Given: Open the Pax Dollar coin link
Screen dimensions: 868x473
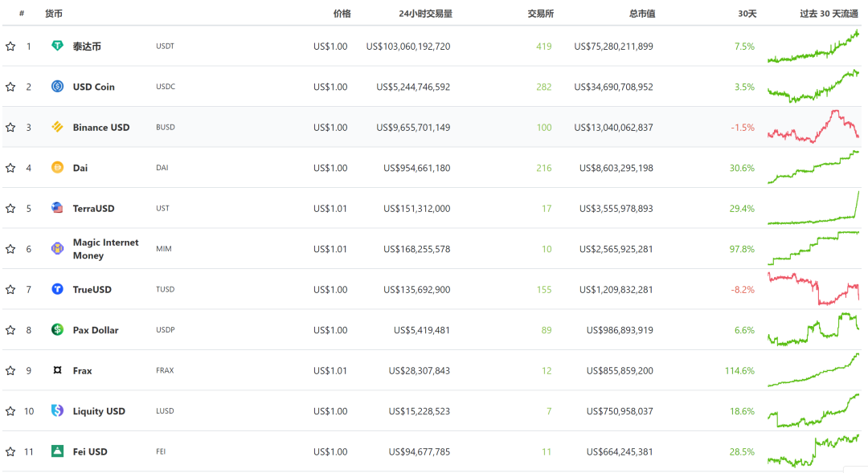Looking at the screenshot, I should 96,330.
